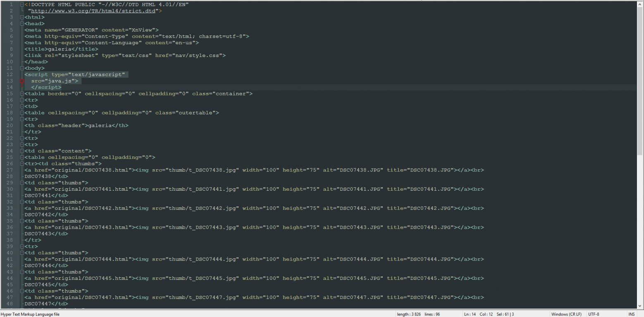Click line number 44 in the margin
Image resolution: width=644 pixels, height=317 pixels.
pos(10,278)
